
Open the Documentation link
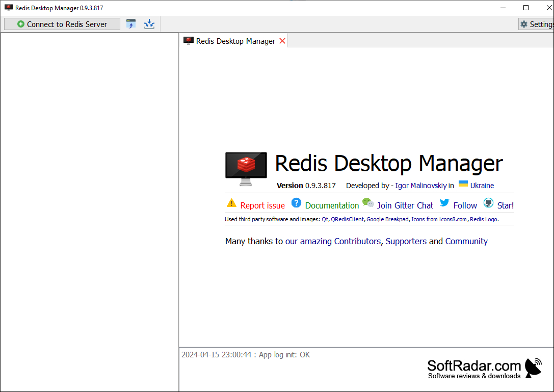(332, 205)
